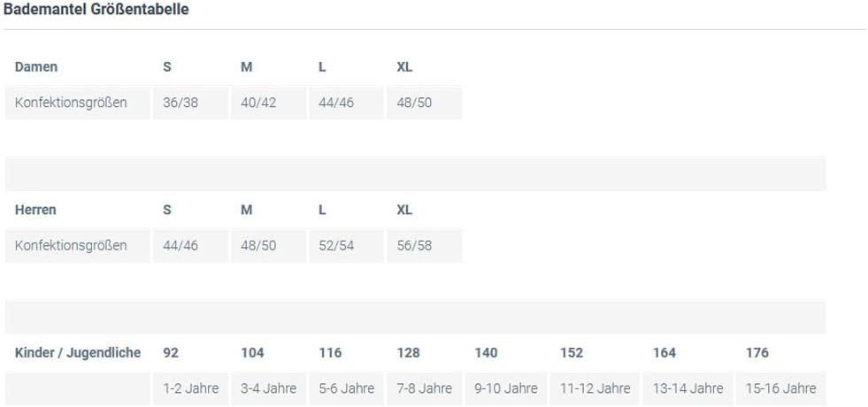
Task: Select the Damen row header
Action: coord(36,66)
